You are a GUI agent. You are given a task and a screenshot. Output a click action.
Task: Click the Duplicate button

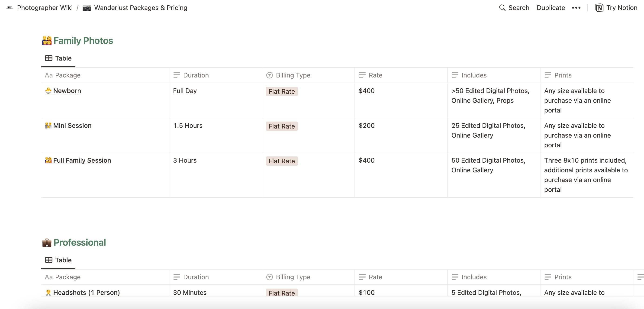[551, 8]
